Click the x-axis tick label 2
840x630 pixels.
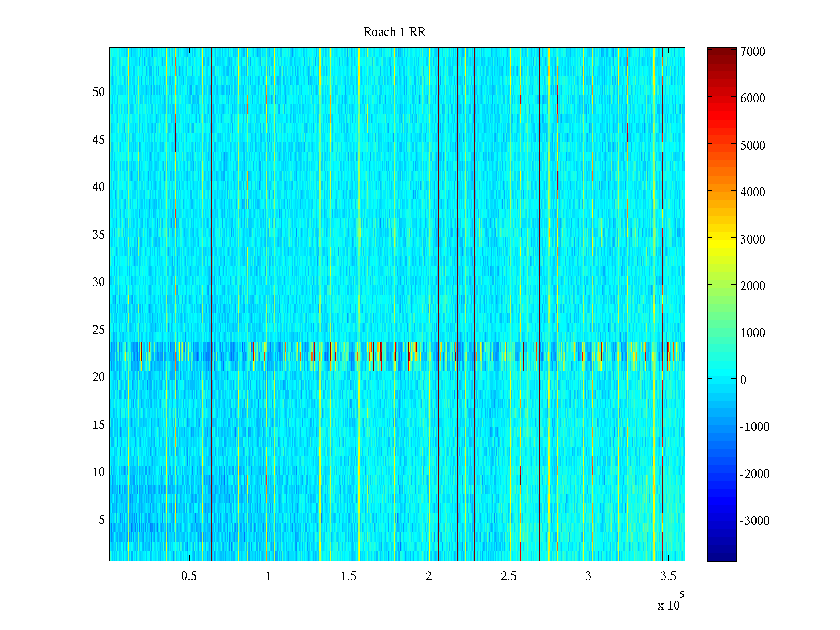click(x=429, y=576)
